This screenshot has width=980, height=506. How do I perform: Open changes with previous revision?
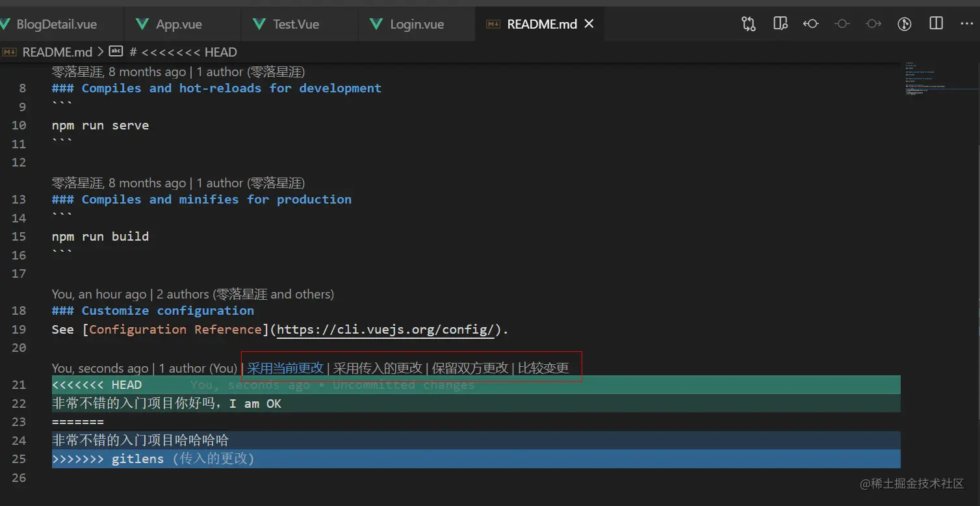point(810,24)
